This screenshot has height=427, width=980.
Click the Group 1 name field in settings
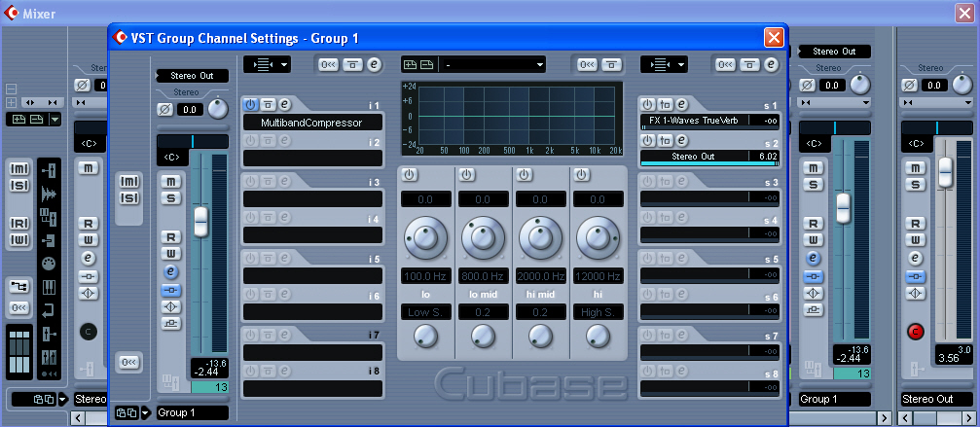click(192, 412)
